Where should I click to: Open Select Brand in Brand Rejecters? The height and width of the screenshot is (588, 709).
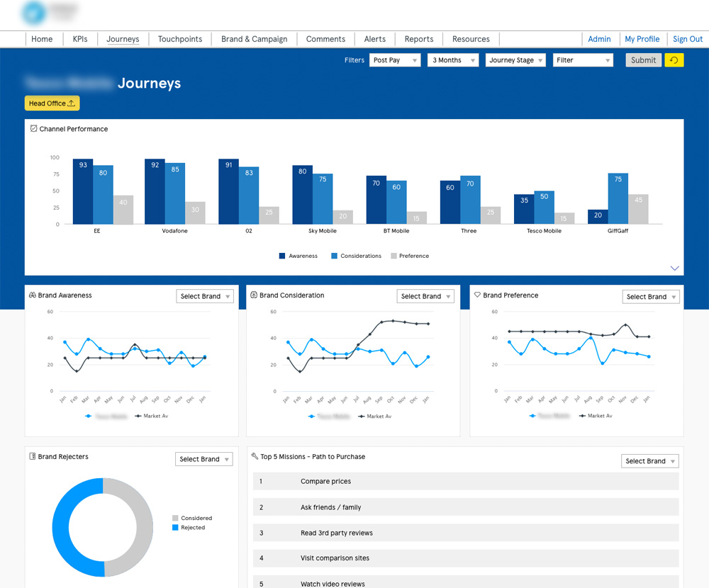(204, 459)
